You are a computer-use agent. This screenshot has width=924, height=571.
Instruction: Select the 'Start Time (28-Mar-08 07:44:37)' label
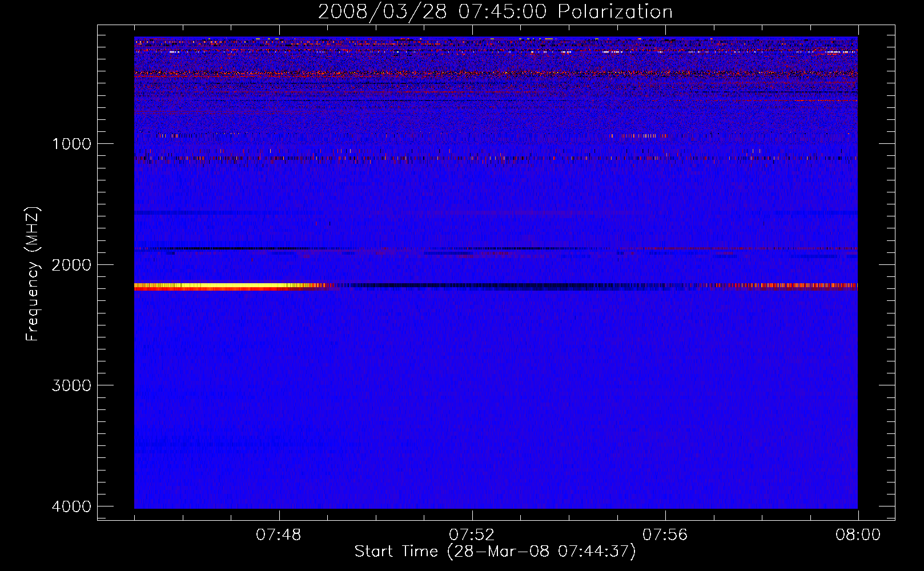pyautogui.click(x=495, y=552)
